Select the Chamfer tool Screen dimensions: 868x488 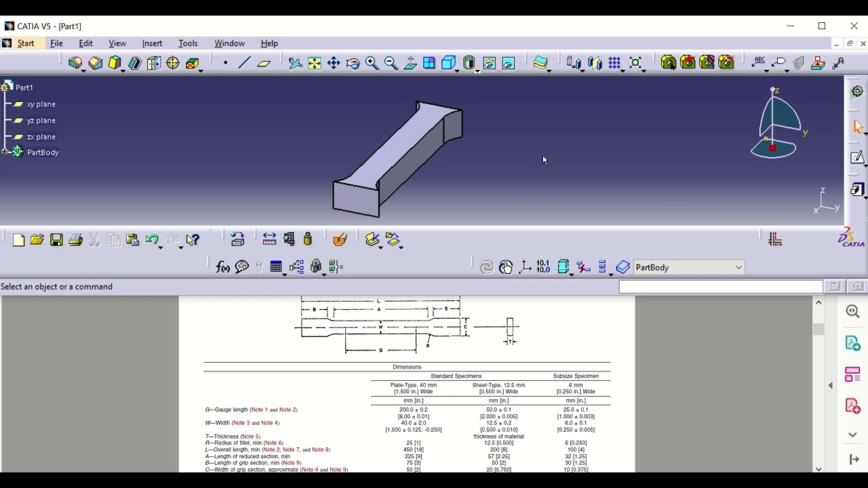[95, 63]
